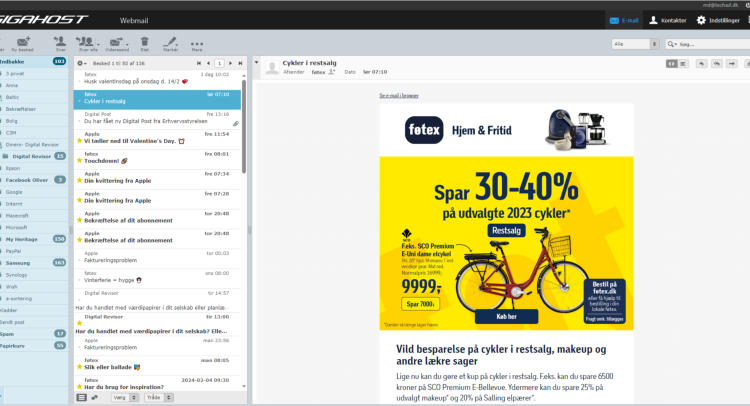This screenshot has width=750, height=406.
Task: Open the Mere three-dots menu
Action: pyautogui.click(x=197, y=45)
